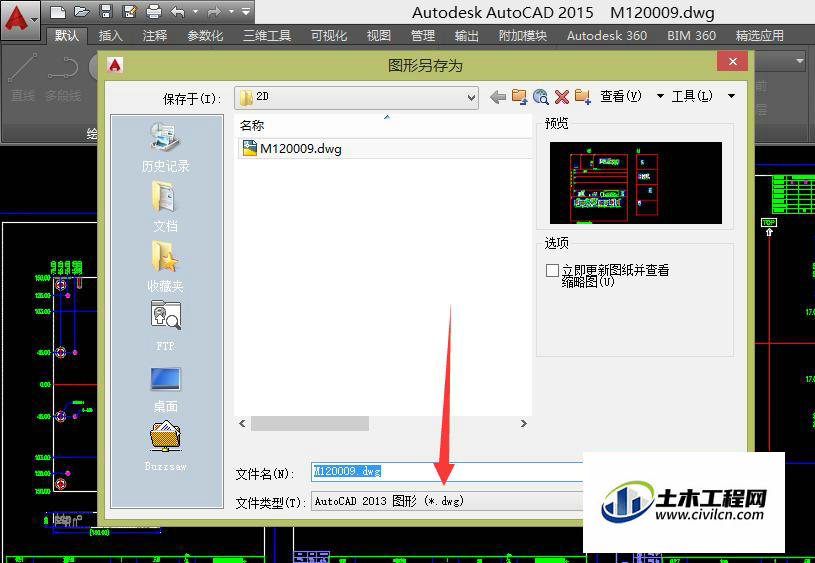The height and width of the screenshot is (563, 815).
Task: Select the 直线 line tool in ribbon
Action: pyautogui.click(x=23, y=77)
